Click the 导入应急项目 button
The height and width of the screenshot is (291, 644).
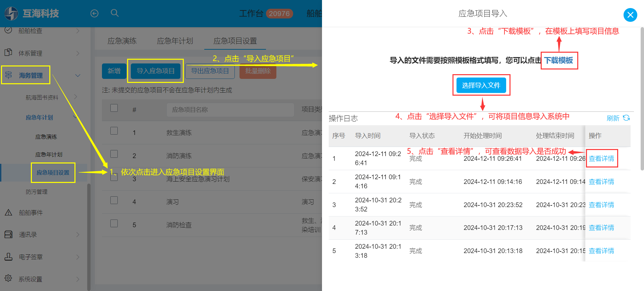point(156,71)
